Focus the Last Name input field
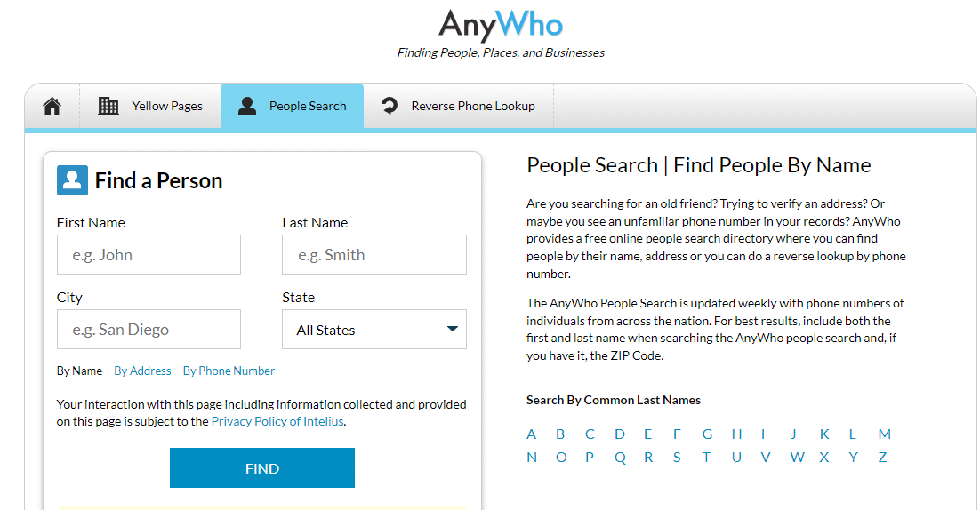980x510 pixels. [374, 255]
